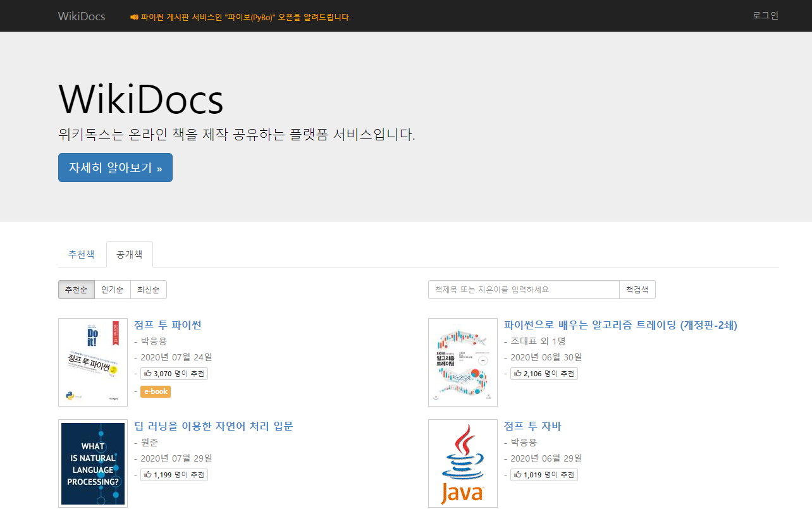The width and height of the screenshot is (812, 509).
Task: Sort books by 최신순
Action: coord(149,290)
